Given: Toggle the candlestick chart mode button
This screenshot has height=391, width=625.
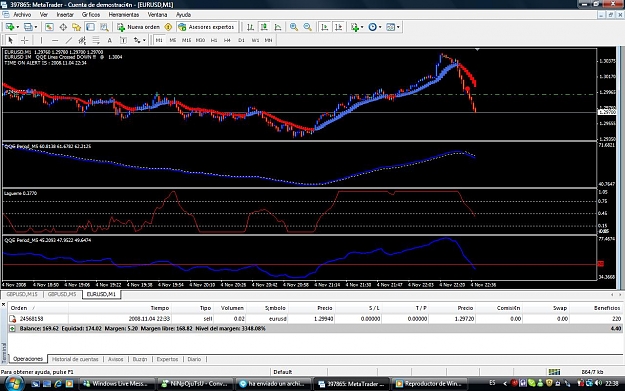Looking at the screenshot, I should (264, 27).
